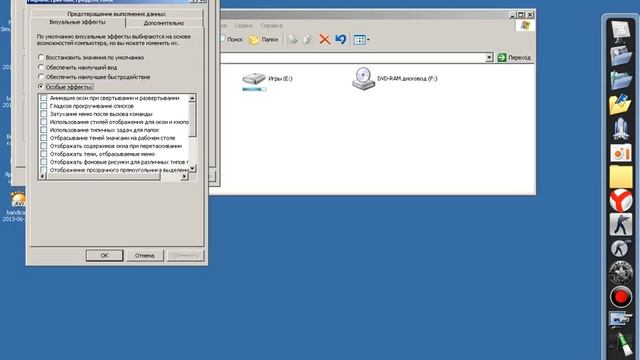Image resolution: width=640 pixels, height=360 pixels.
Task: Open the blue-green folder dock icon
Action: [621, 80]
